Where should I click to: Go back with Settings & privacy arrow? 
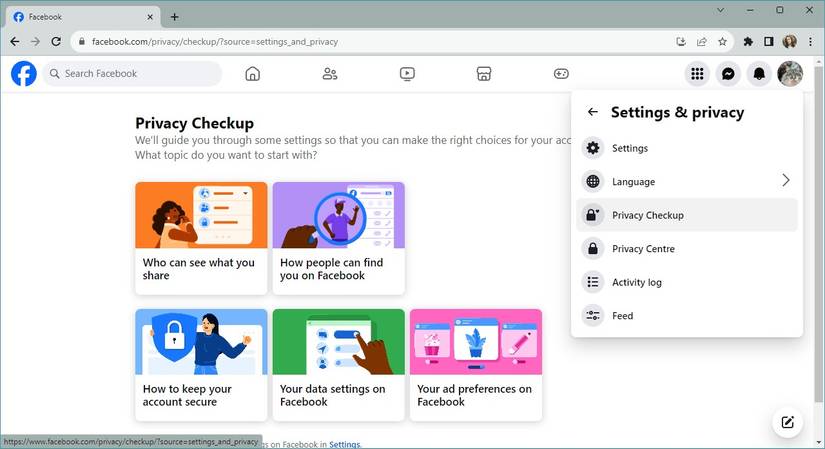click(x=593, y=112)
